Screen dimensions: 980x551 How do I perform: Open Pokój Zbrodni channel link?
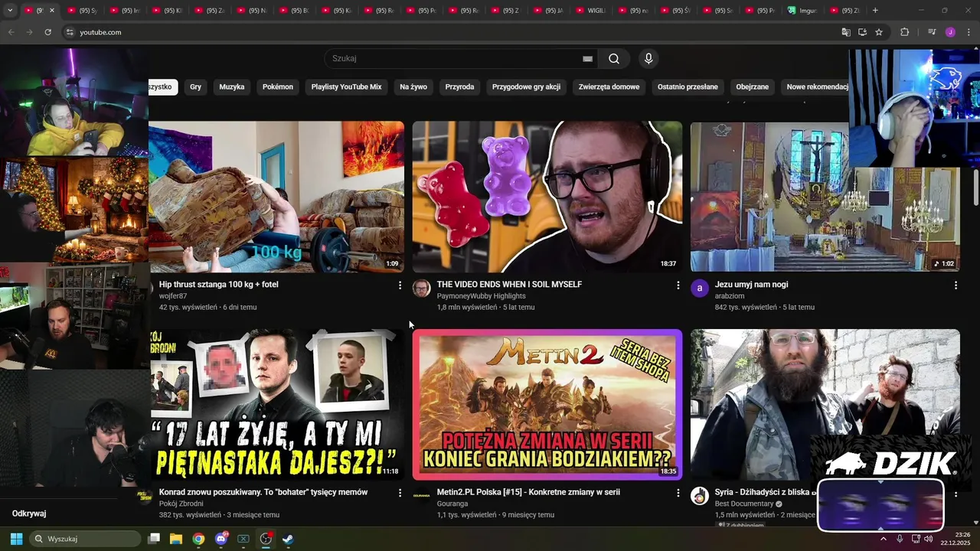point(181,504)
